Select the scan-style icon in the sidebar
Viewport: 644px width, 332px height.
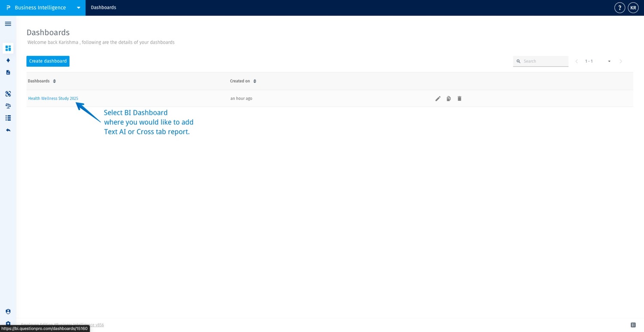coord(8,94)
